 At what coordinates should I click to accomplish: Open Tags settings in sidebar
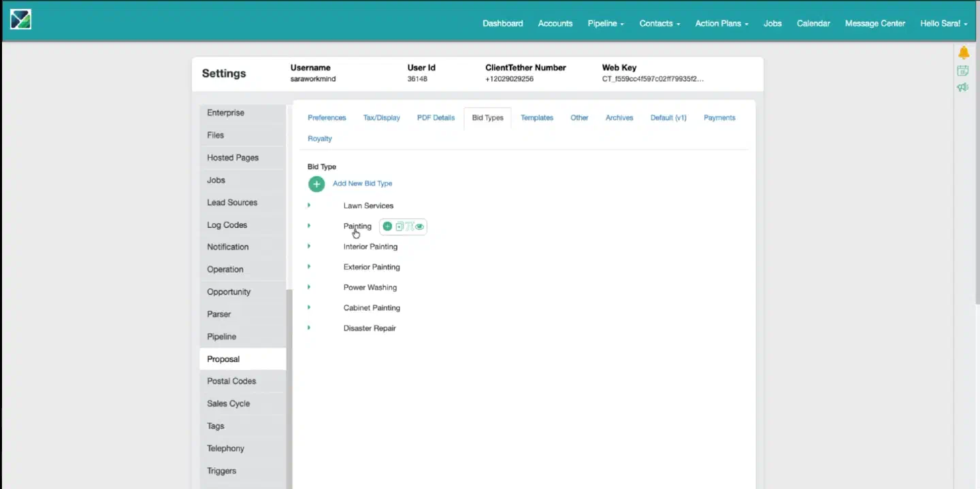[x=243, y=426]
